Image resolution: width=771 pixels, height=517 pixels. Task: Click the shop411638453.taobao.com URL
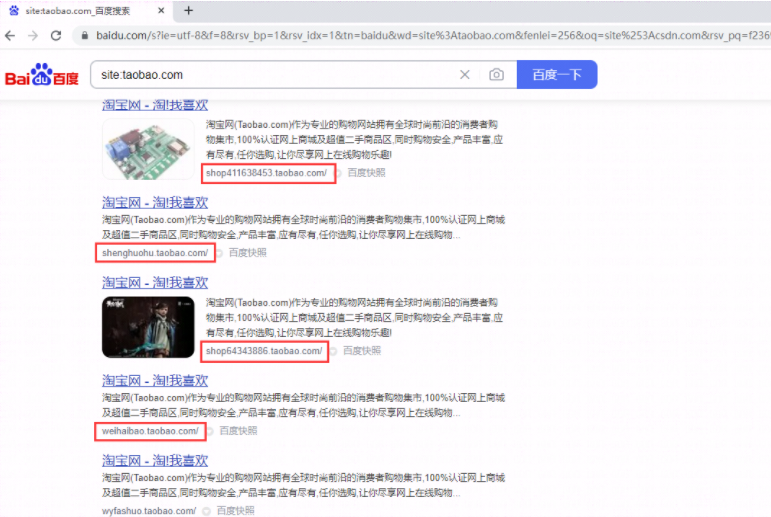[266, 173]
